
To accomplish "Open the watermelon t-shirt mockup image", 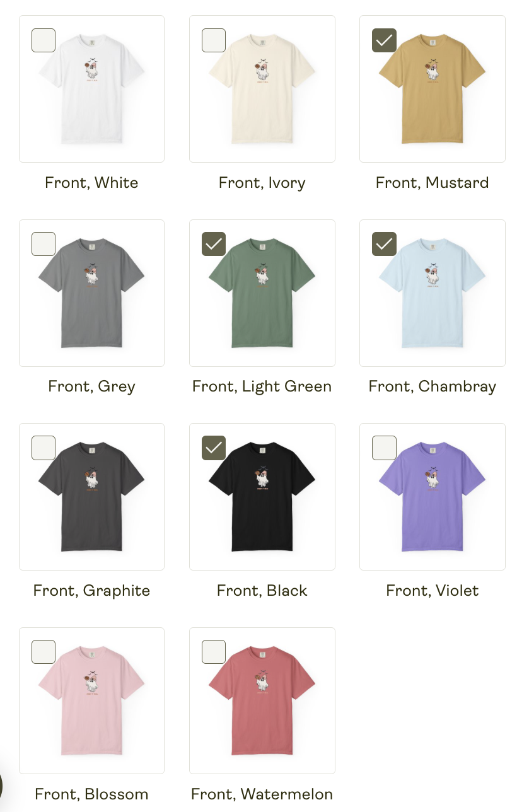I will tap(262, 700).
